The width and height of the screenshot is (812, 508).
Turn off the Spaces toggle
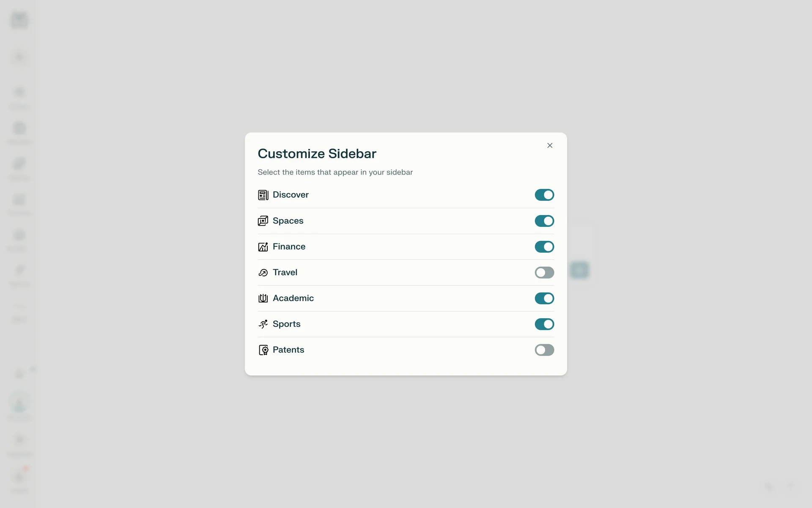point(544,221)
